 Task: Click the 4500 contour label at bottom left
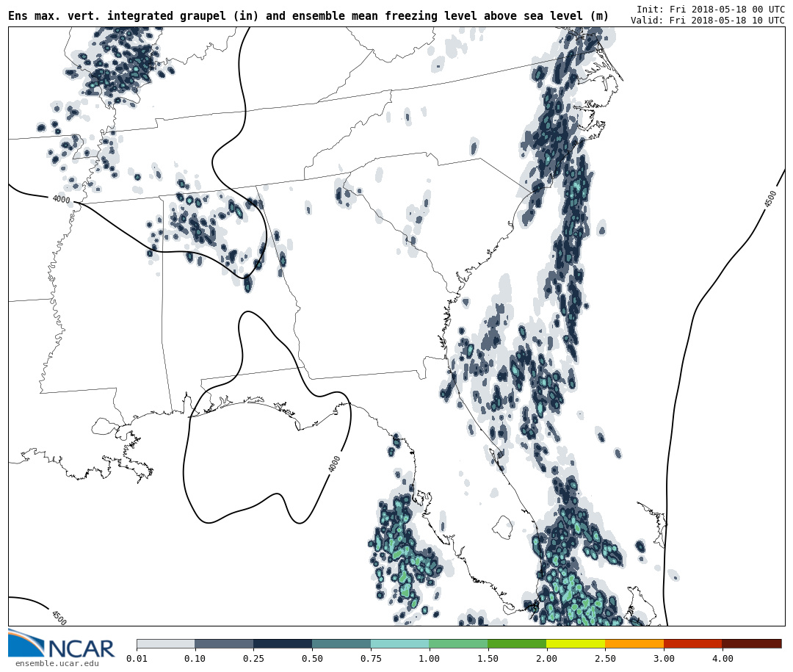(x=59, y=618)
